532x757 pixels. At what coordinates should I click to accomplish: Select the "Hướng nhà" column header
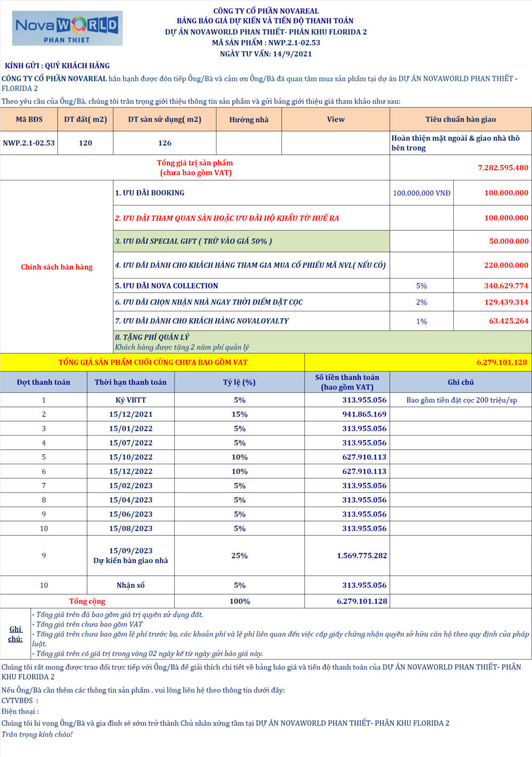(x=249, y=120)
